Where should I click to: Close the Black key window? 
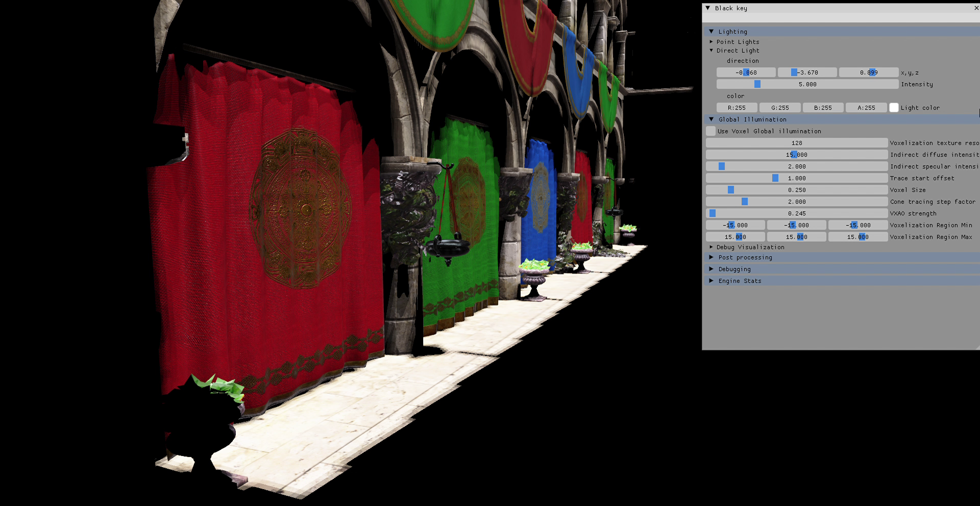pyautogui.click(x=976, y=8)
